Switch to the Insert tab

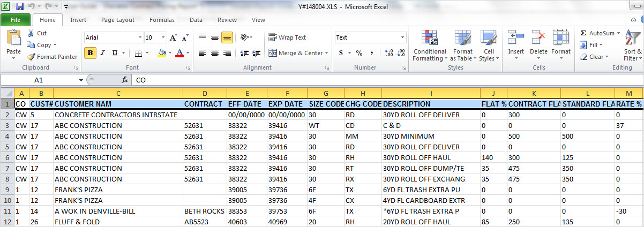point(78,20)
